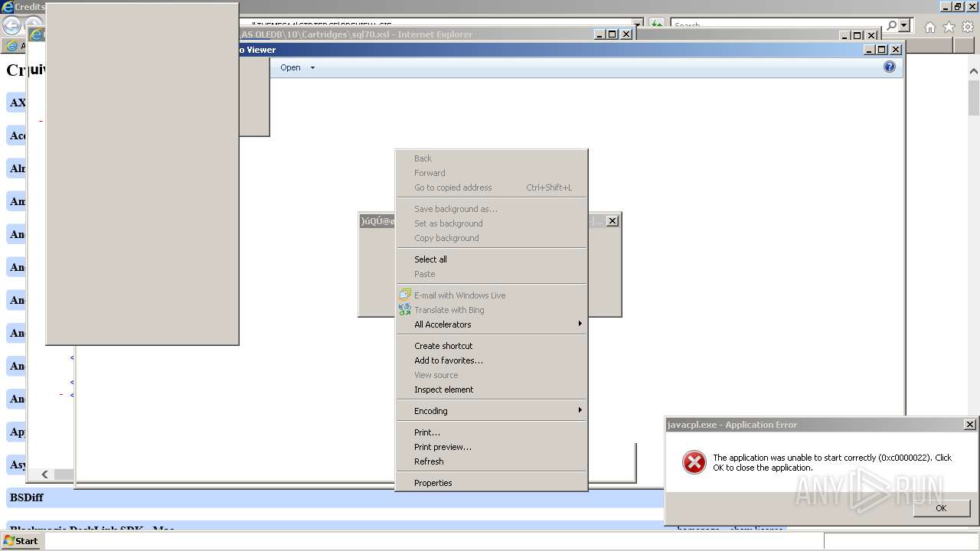Click the help question mark icon

point(889,67)
